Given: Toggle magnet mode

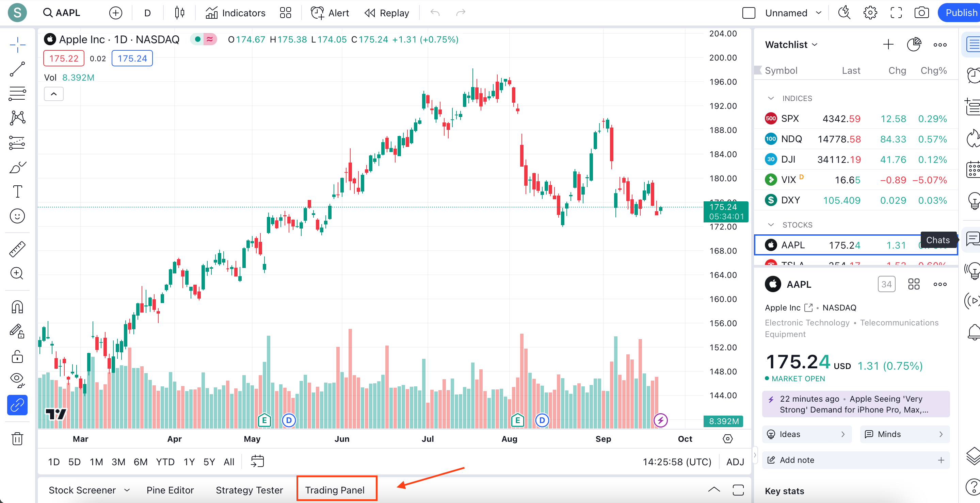Looking at the screenshot, I should (x=17, y=307).
